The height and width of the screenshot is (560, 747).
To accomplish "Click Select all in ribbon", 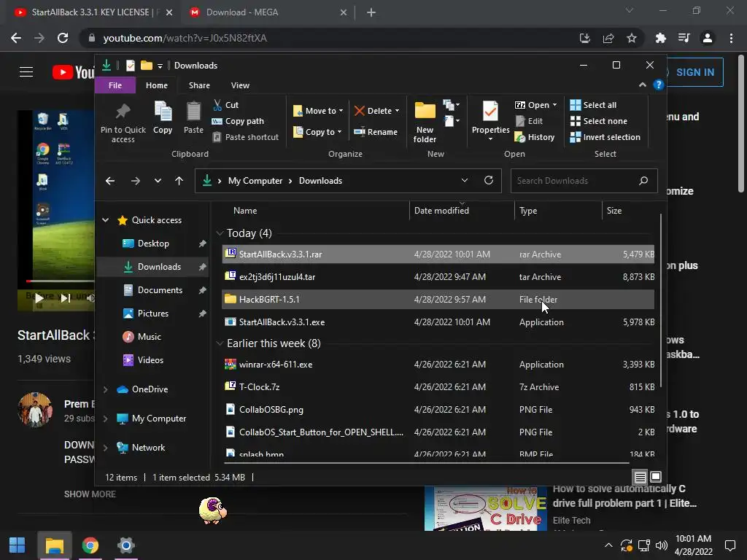I will [593, 105].
